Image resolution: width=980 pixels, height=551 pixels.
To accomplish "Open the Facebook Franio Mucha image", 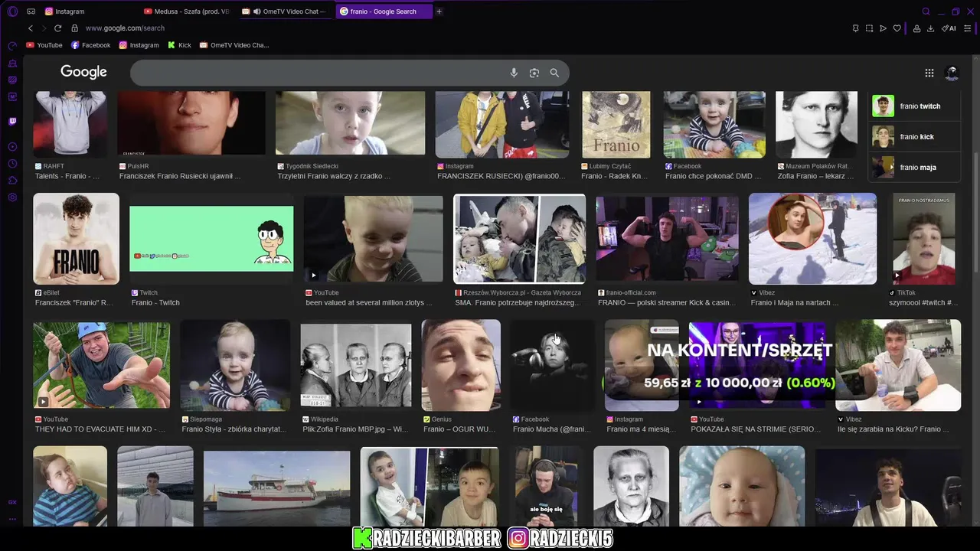I will [553, 366].
